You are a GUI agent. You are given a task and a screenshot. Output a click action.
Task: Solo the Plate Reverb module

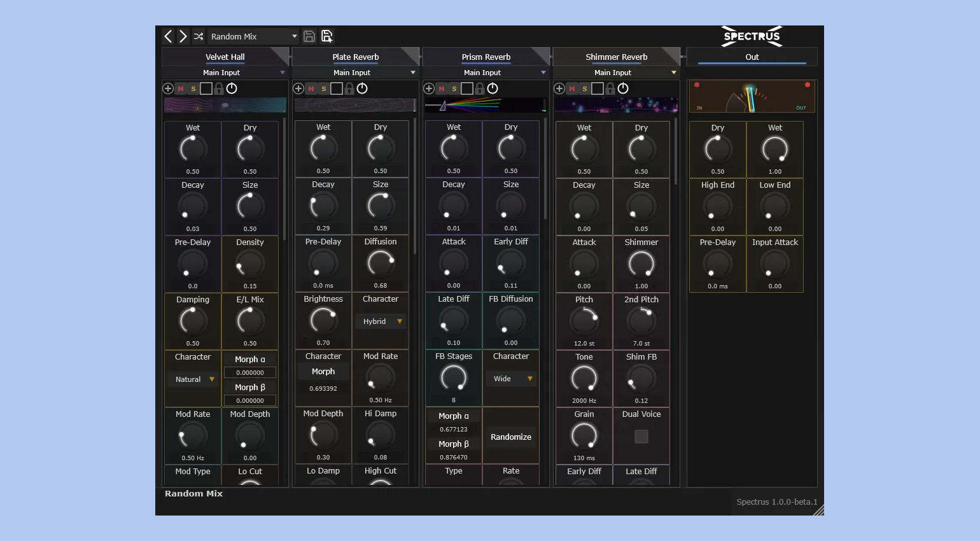pos(324,88)
